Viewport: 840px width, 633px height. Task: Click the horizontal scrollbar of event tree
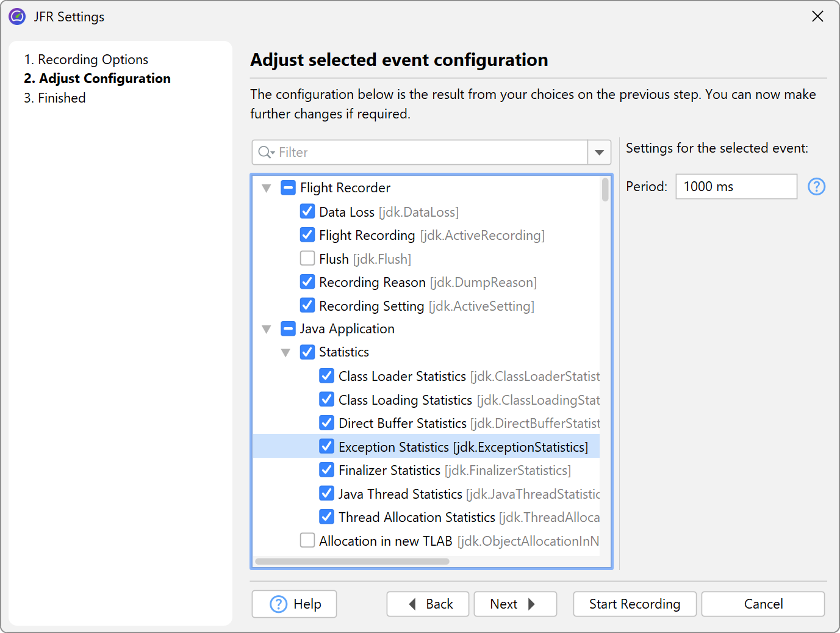tap(352, 561)
